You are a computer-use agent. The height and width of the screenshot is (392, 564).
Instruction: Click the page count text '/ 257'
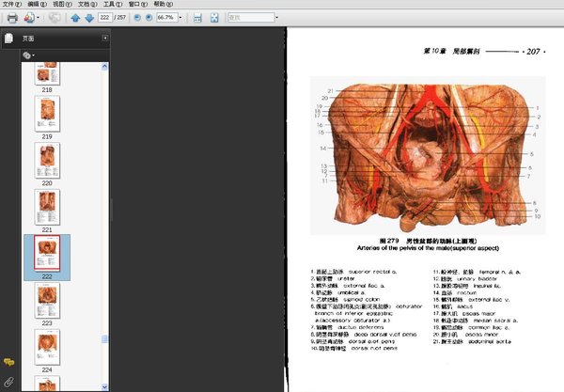coord(120,17)
